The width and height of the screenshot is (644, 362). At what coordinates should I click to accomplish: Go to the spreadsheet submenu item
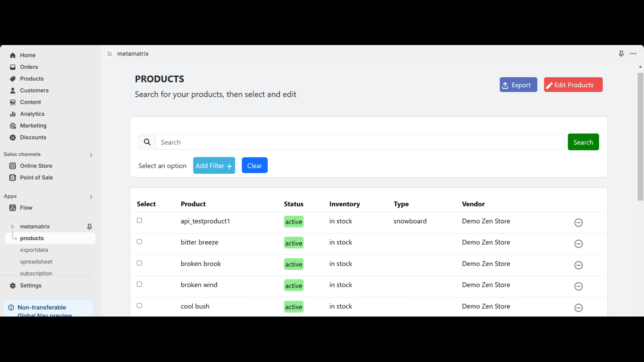tap(36, 262)
